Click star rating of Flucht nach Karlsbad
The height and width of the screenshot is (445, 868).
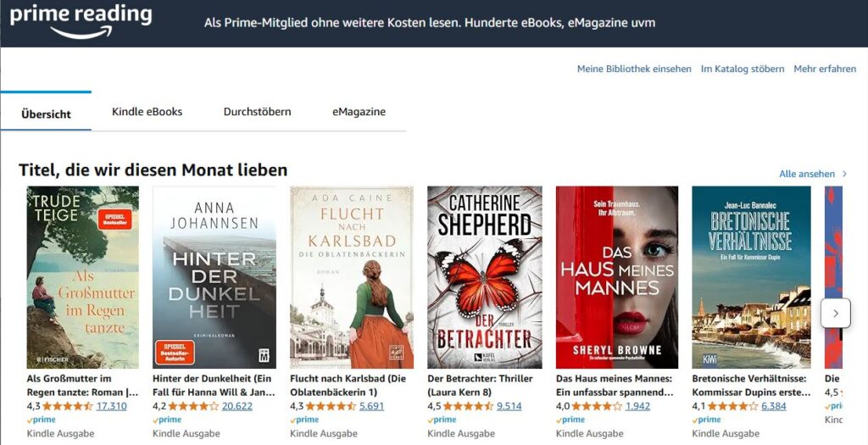331,406
